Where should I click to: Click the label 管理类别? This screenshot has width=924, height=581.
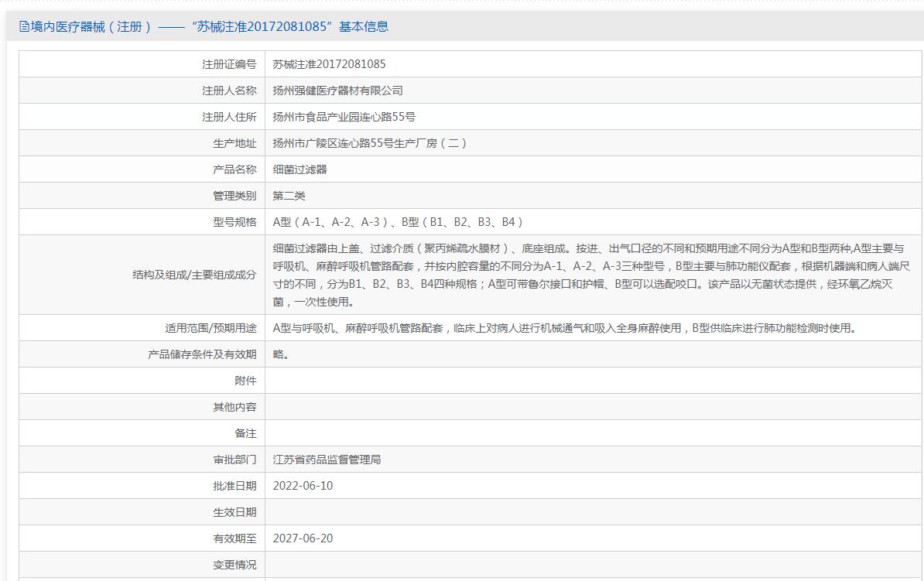[x=234, y=196]
